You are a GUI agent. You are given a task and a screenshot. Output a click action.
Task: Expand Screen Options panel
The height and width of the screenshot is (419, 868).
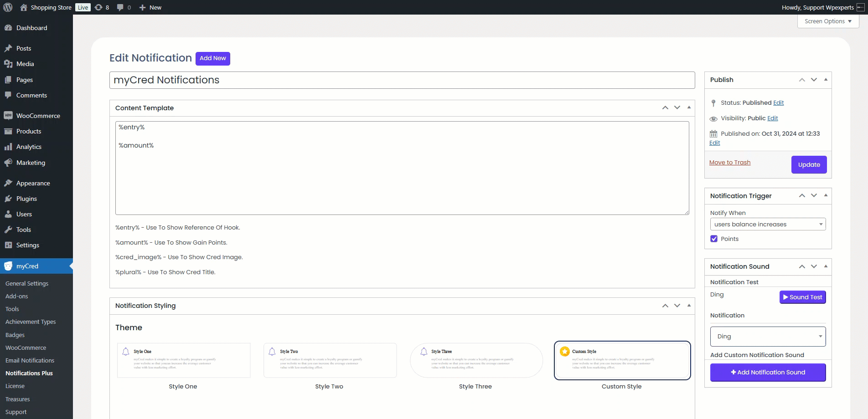(x=827, y=21)
